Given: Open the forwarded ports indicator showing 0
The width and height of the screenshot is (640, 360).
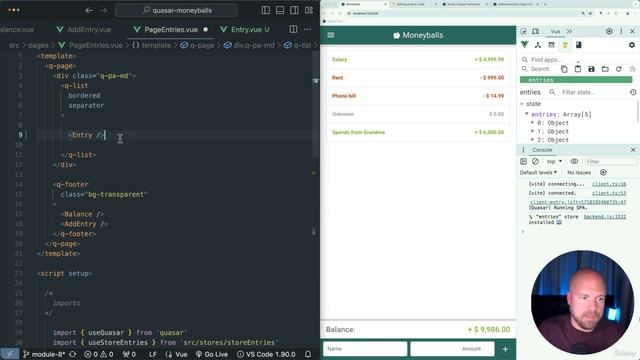Looking at the screenshot, I should [x=129, y=354].
